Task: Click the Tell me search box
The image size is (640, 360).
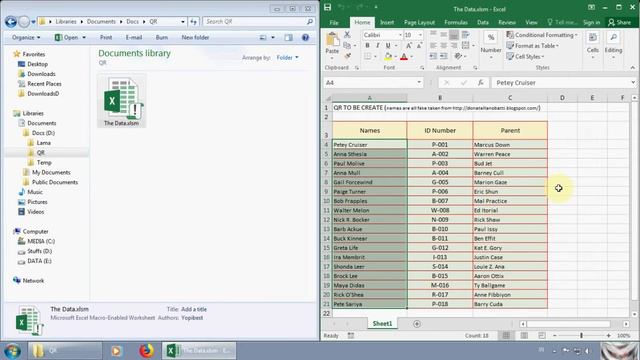Action: [x=562, y=22]
